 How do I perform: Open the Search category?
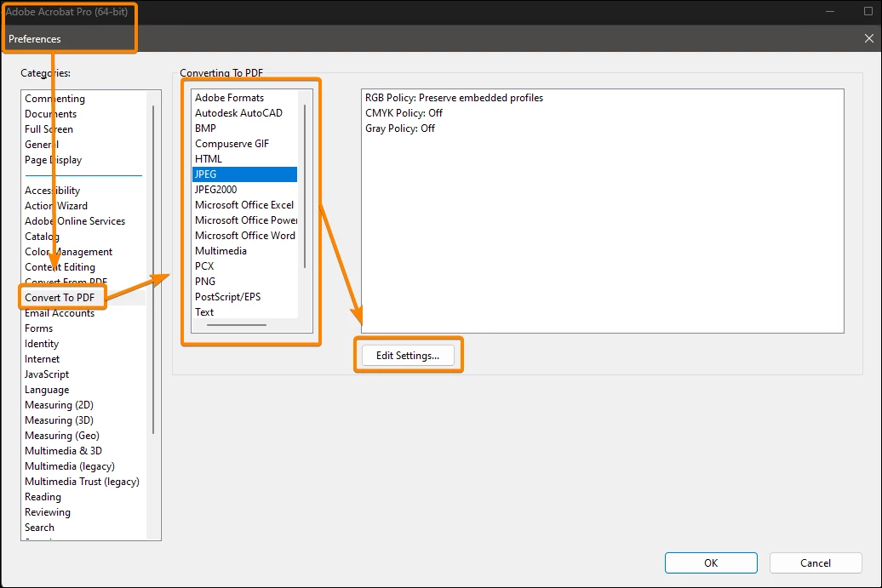[x=39, y=528]
